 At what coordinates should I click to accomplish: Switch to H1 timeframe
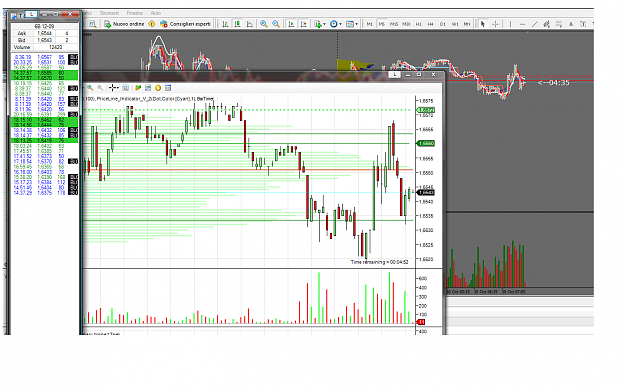(x=419, y=24)
